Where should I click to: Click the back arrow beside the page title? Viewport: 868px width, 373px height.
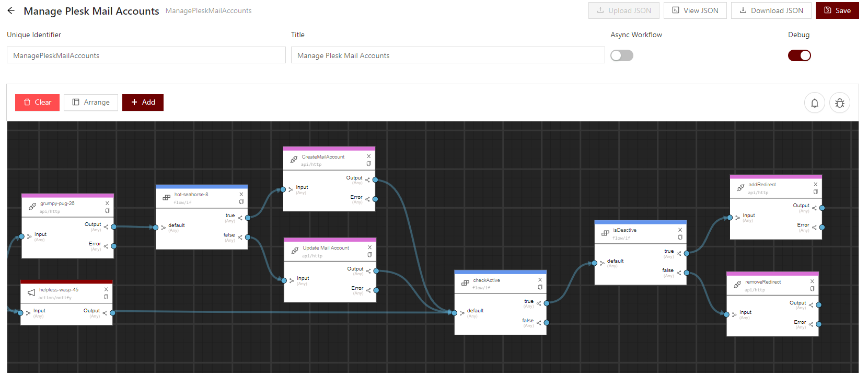[x=11, y=10]
